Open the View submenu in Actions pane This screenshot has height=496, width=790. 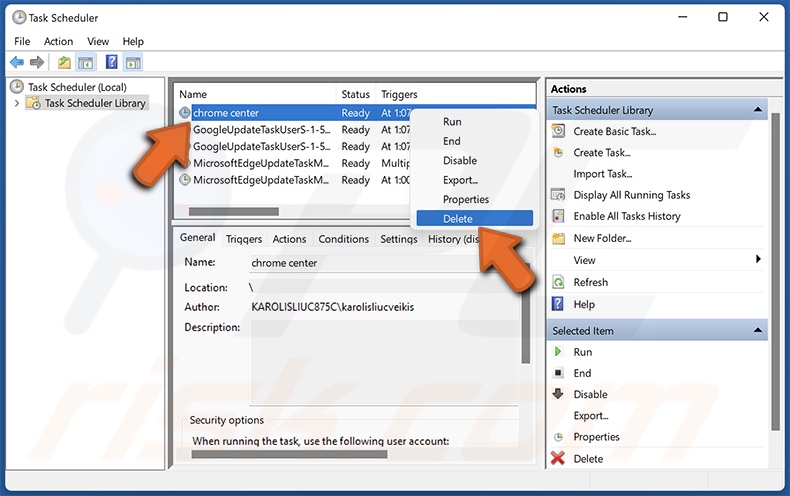585,260
